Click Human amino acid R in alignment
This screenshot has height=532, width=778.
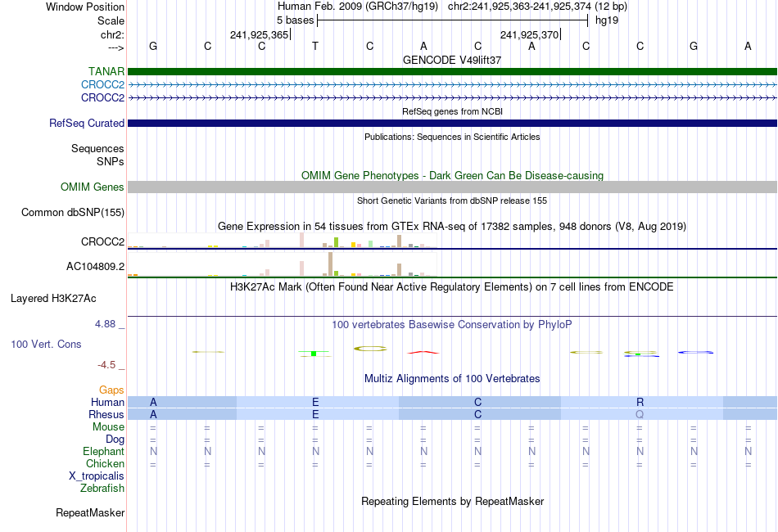tap(640, 402)
